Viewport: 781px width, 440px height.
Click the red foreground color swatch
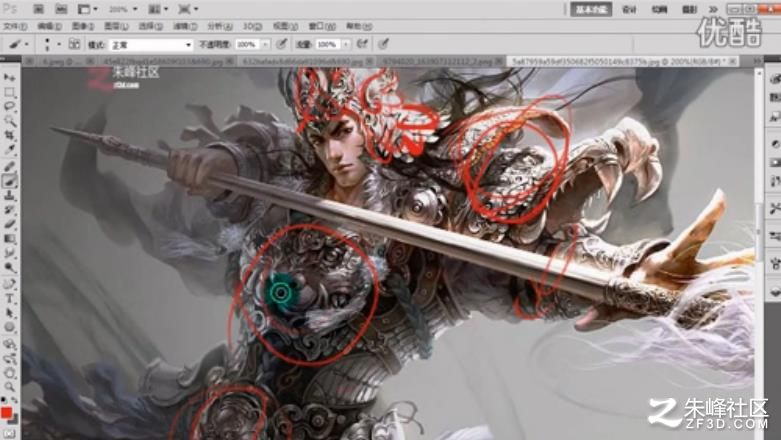coord(5,412)
